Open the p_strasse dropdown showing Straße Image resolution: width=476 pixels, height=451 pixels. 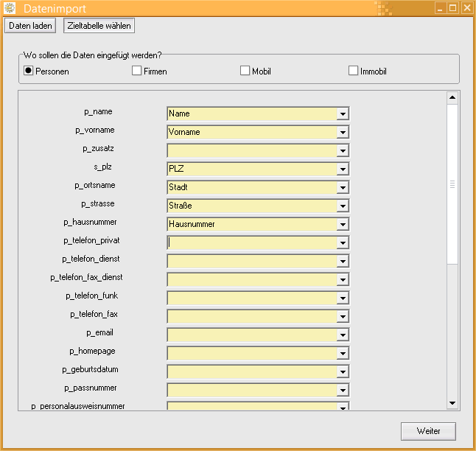342,206
